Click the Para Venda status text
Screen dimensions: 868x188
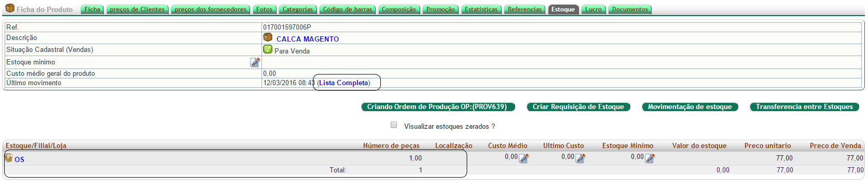[x=292, y=51]
